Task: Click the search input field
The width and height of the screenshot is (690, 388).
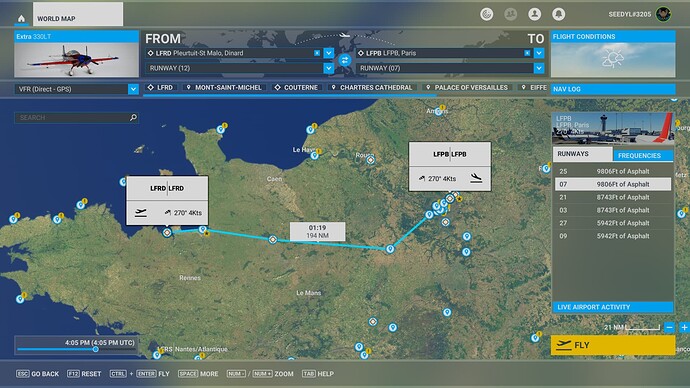Action: pyautogui.click(x=76, y=117)
